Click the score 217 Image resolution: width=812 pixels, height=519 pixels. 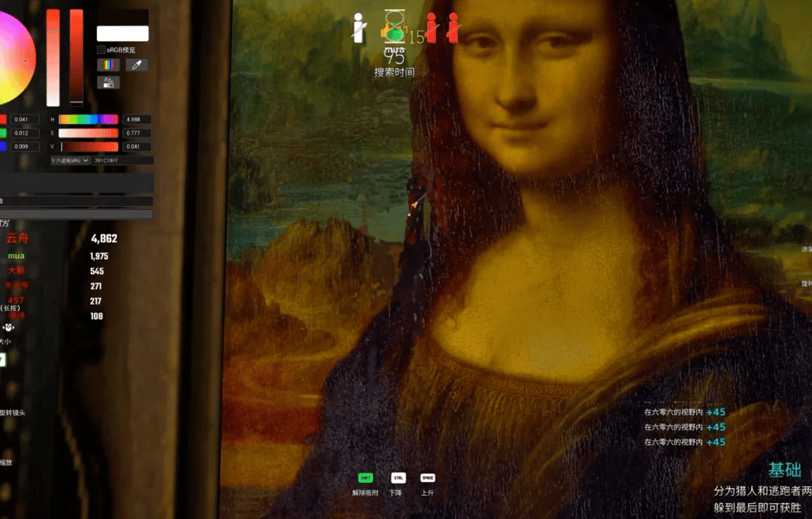pos(95,301)
